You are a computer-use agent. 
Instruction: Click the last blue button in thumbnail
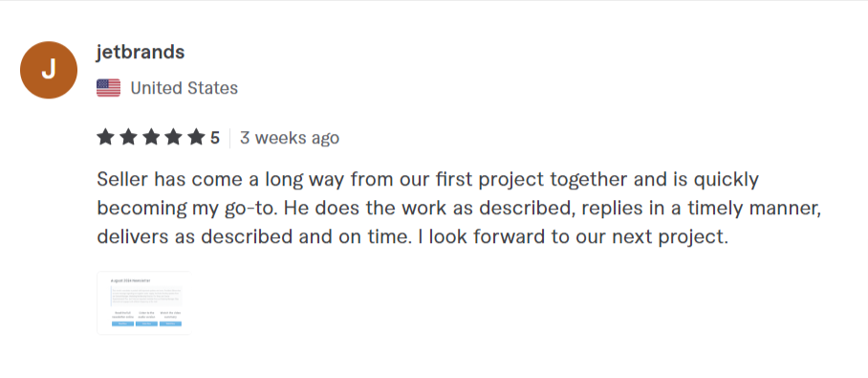pos(170,323)
